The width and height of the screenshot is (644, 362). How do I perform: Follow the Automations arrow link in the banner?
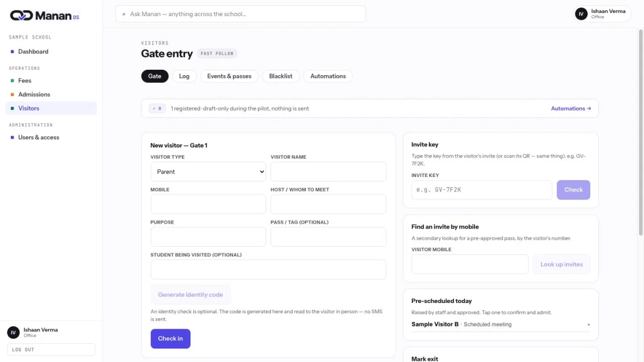click(571, 108)
